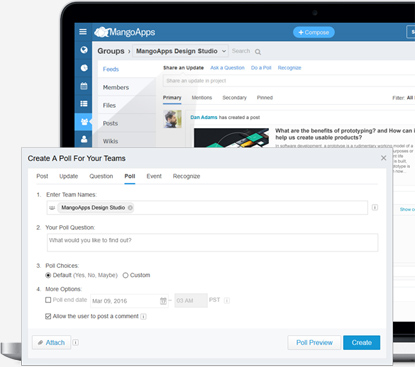Open the globe icon in sidebar

pos(84,50)
